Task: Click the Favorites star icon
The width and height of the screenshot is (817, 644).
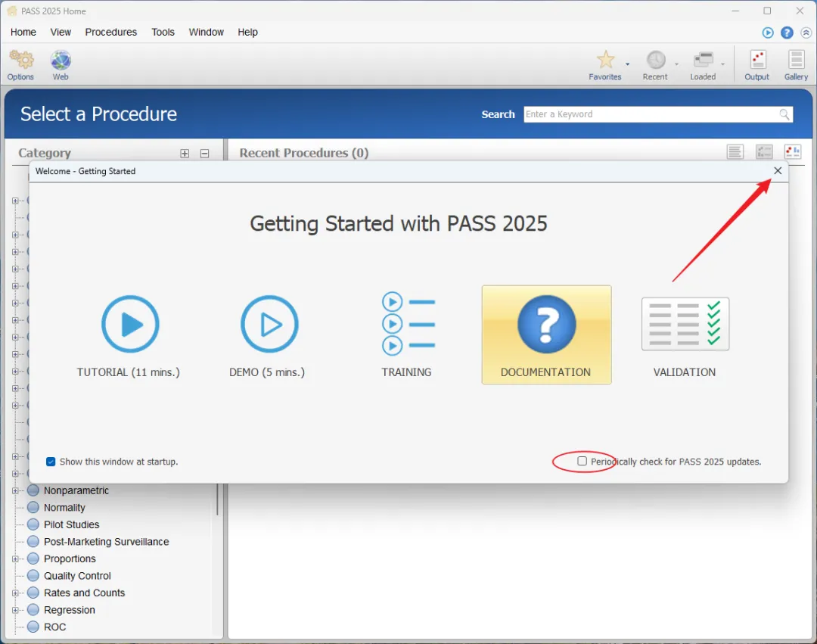Action: click(x=605, y=59)
